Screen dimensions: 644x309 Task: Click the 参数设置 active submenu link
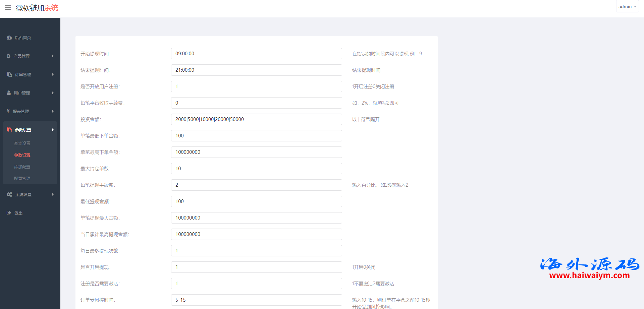[22, 155]
